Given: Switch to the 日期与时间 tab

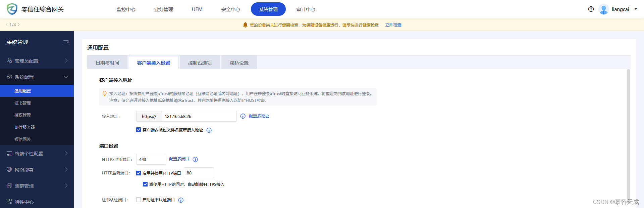Looking at the screenshot, I should click(107, 63).
